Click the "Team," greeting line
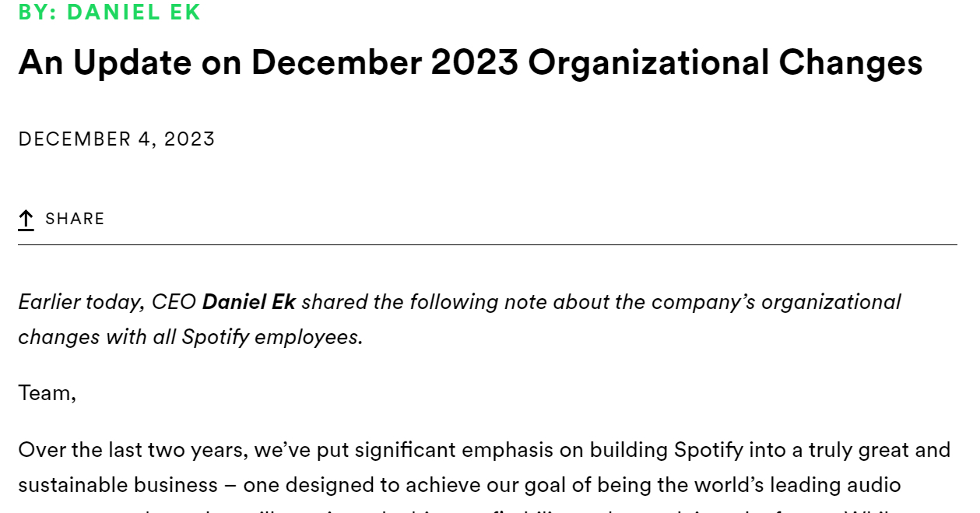The height and width of the screenshot is (513, 980). point(47,393)
